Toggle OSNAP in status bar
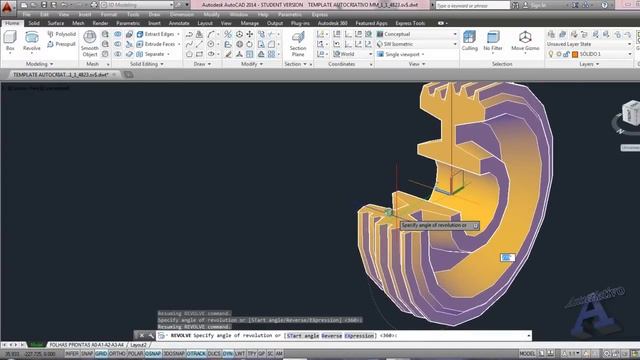Image resolution: width=640 pixels, height=360 pixels. [153, 353]
